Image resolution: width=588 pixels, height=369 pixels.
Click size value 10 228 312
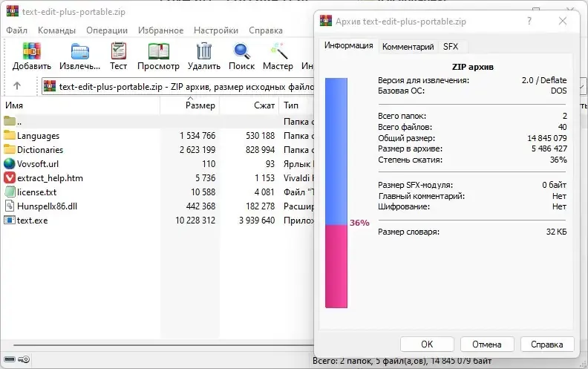(195, 220)
